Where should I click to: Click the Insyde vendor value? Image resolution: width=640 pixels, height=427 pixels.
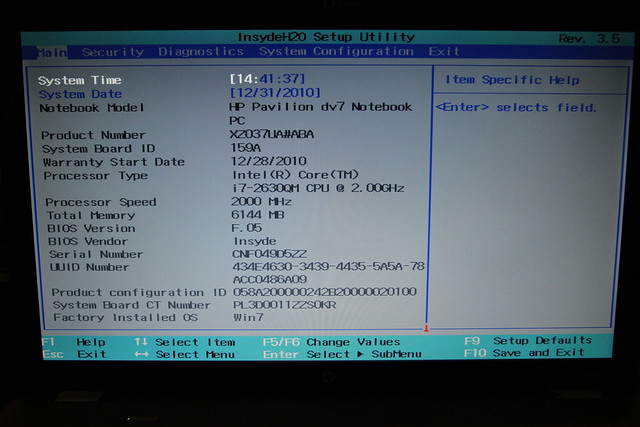(x=255, y=241)
